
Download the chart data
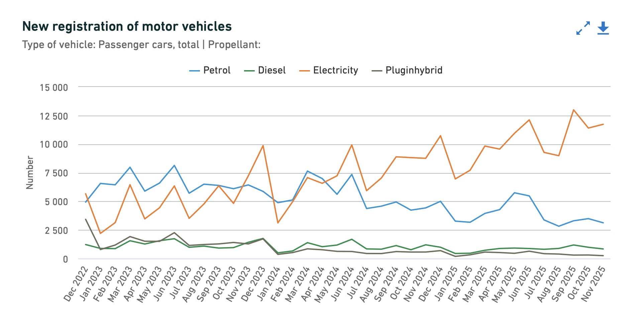click(x=603, y=28)
